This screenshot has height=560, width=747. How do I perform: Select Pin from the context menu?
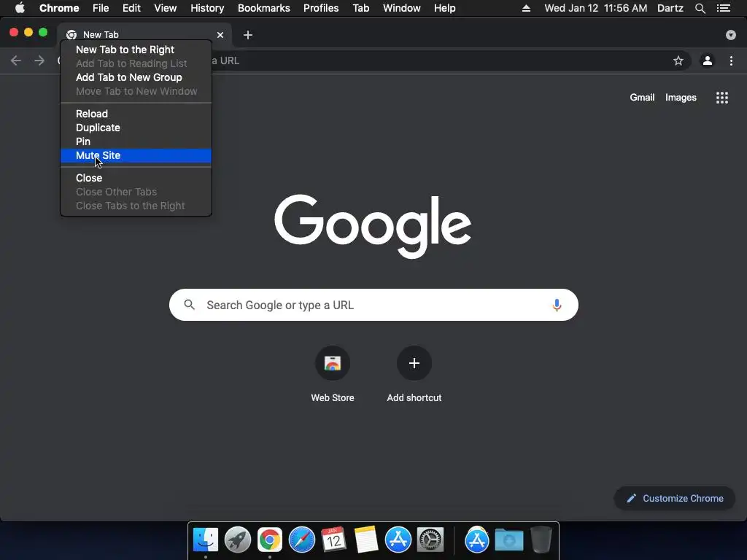click(x=136, y=141)
